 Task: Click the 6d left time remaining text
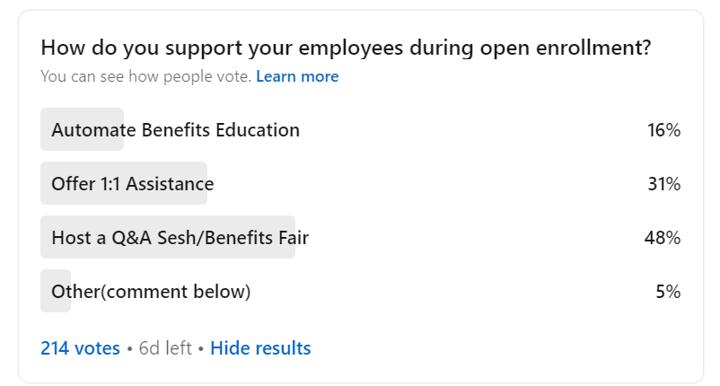coord(165,348)
